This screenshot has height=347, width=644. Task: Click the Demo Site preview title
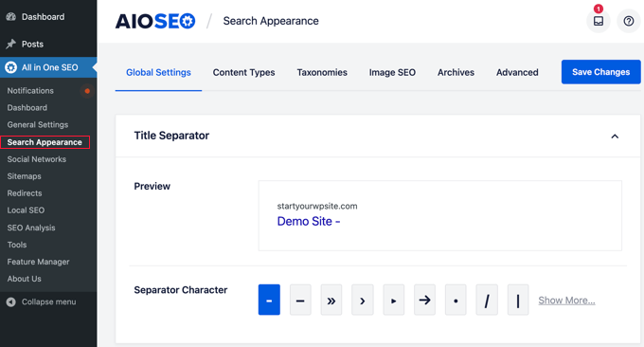tap(309, 222)
